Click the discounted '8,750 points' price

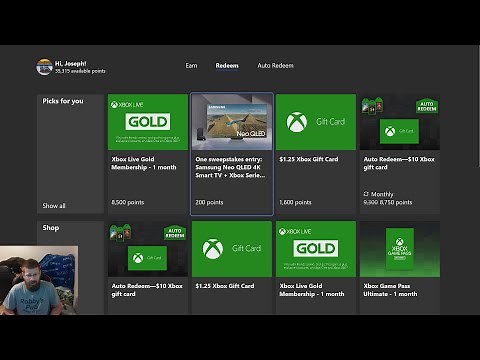pyautogui.click(x=396, y=202)
